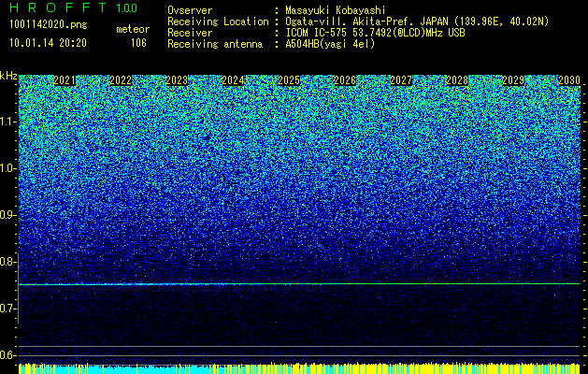Click the 0.9 kHz axis label
The height and width of the screenshot is (374, 588).
click(7, 215)
